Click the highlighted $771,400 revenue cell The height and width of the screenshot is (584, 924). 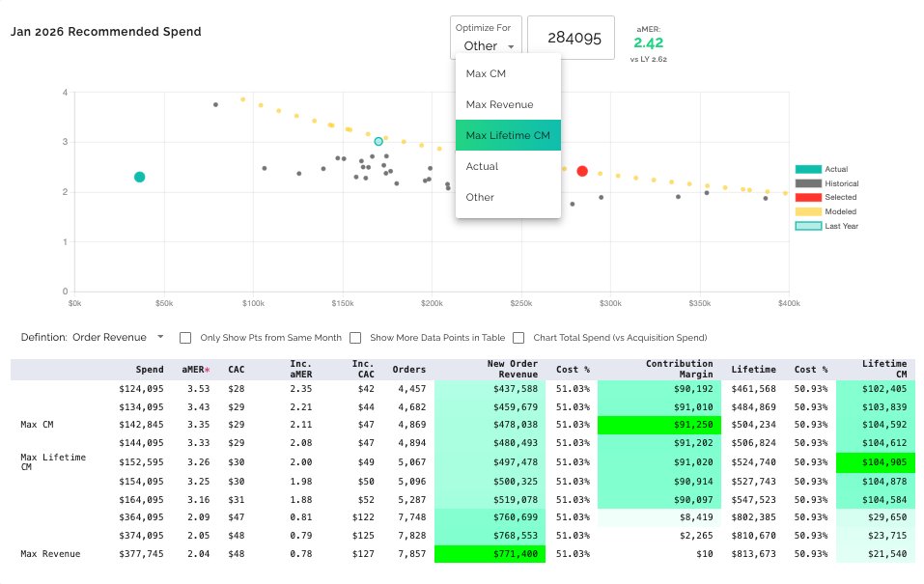tap(490, 554)
